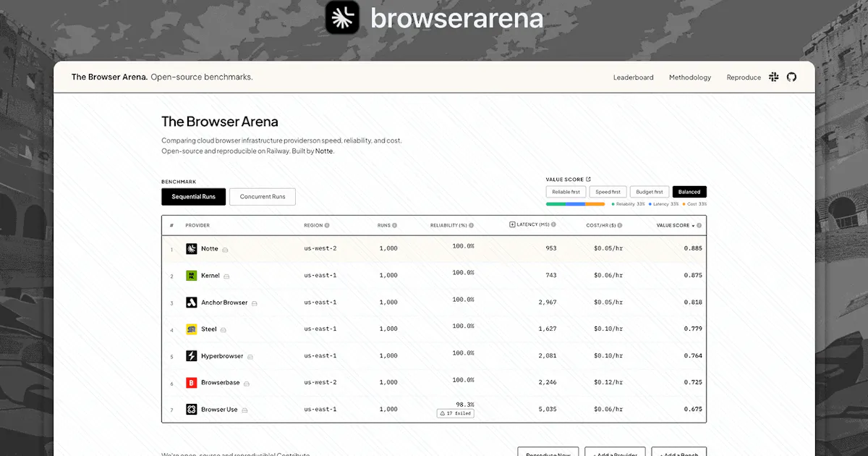Click the Hyperbrowser provider name
Viewport: 868px width, 456px height.
click(x=222, y=356)
